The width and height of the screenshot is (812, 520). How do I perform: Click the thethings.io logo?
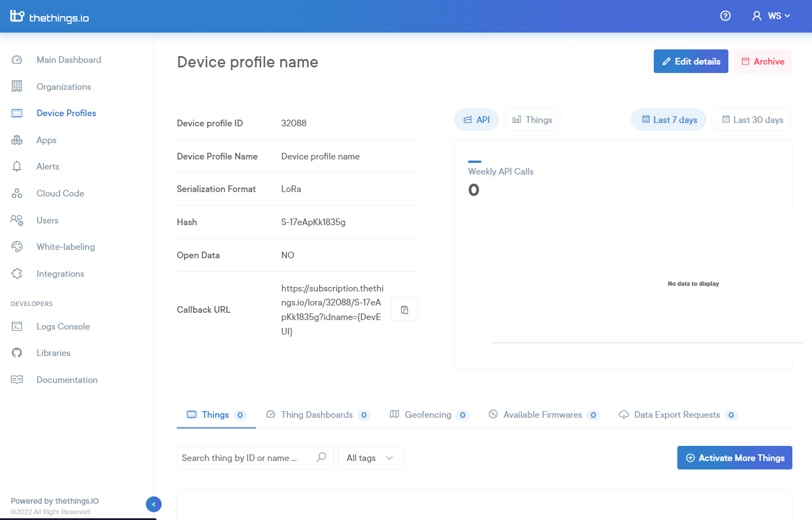click(49, 16)
